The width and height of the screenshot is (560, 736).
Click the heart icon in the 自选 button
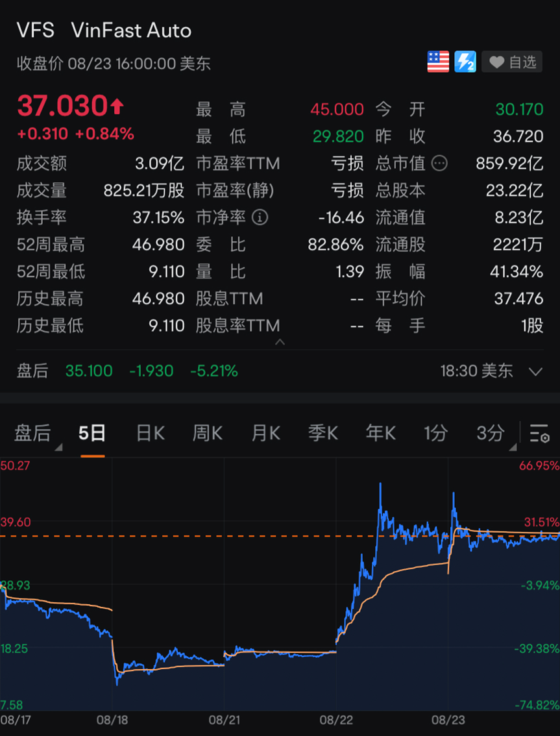pyautogui.click(x=497, y=62)
